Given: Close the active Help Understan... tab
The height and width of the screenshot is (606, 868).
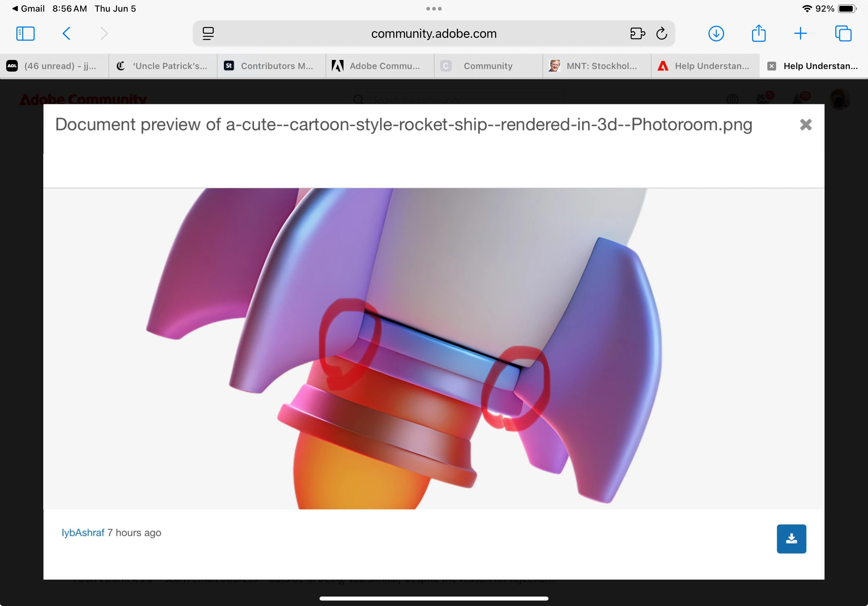Looking at the screenshot, I should coord(772,66).
